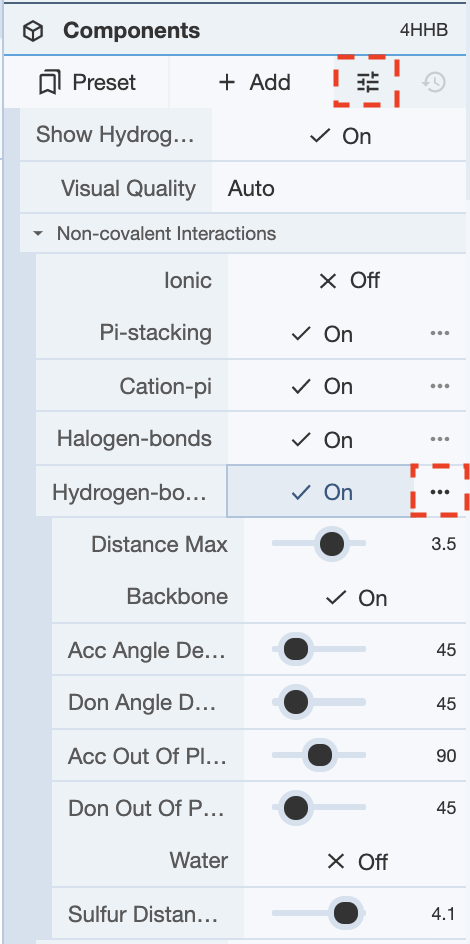The width and height of the screenshot is (470, 944).
Task: Click Distance Max slider handle
Action: coord(332,544)
